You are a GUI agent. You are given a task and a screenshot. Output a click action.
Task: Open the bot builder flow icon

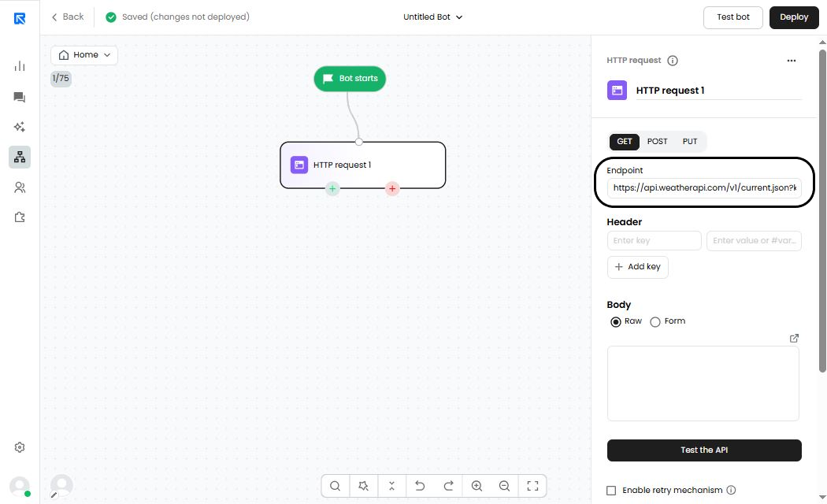(x=20, y=157)
